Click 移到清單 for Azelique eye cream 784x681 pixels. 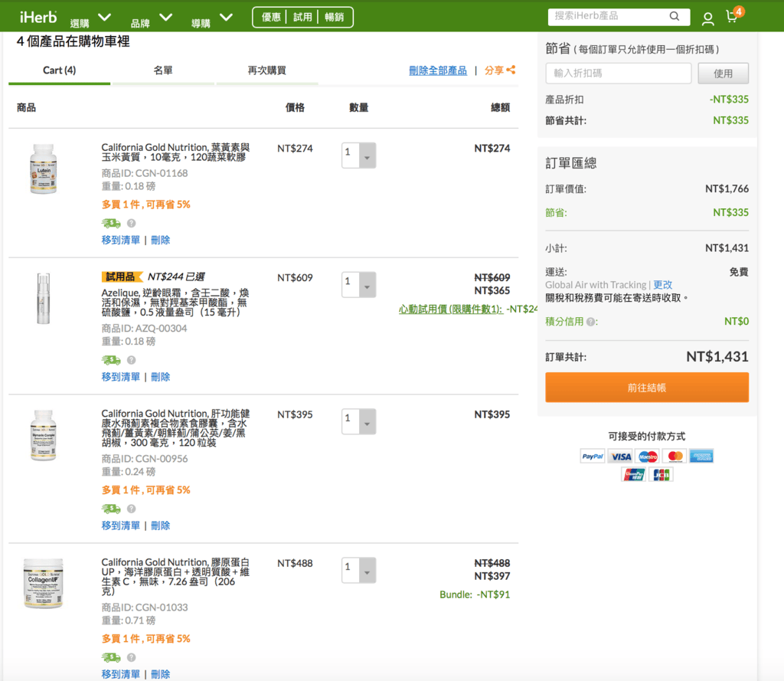pyautogui.click(x=121, y=377)
